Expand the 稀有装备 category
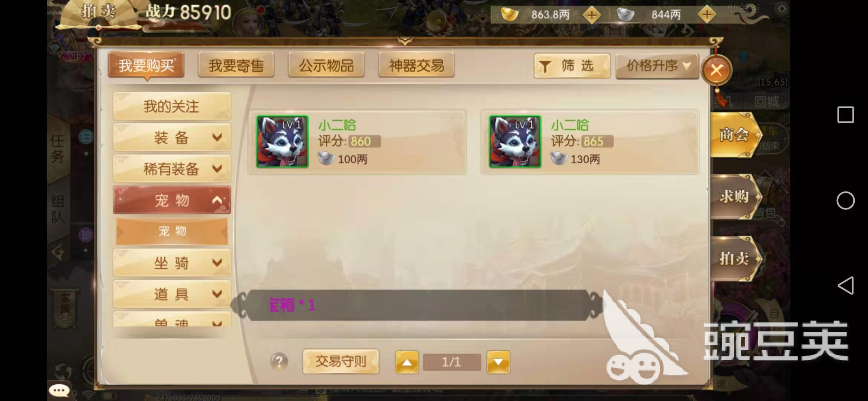Viewport: 868px width, 401px height. point(172,169)
